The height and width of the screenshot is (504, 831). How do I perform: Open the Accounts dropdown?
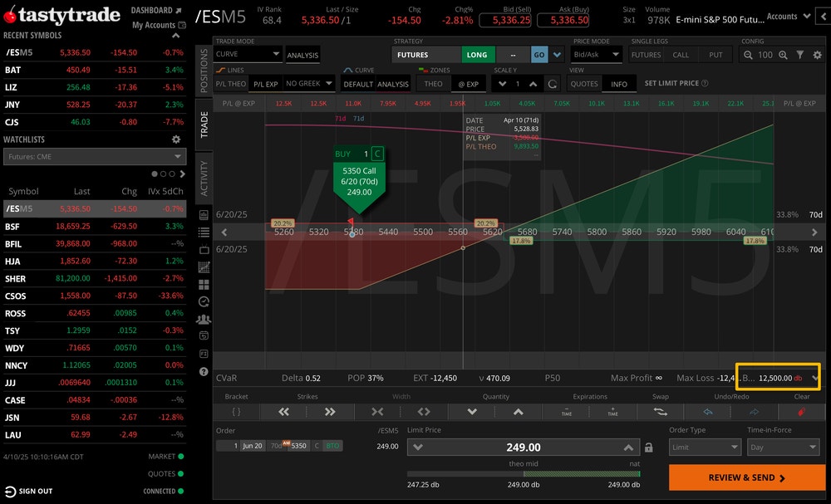point(788,17)
